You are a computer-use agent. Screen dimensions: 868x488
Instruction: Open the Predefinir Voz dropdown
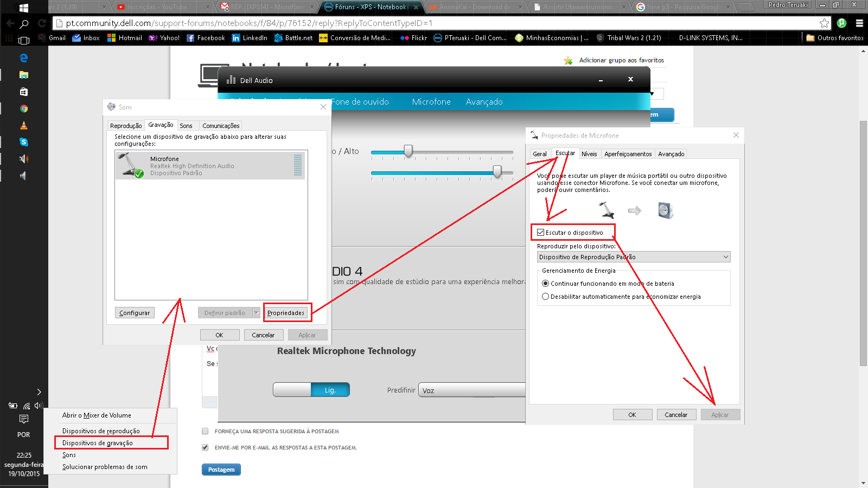tap(472, 390)
